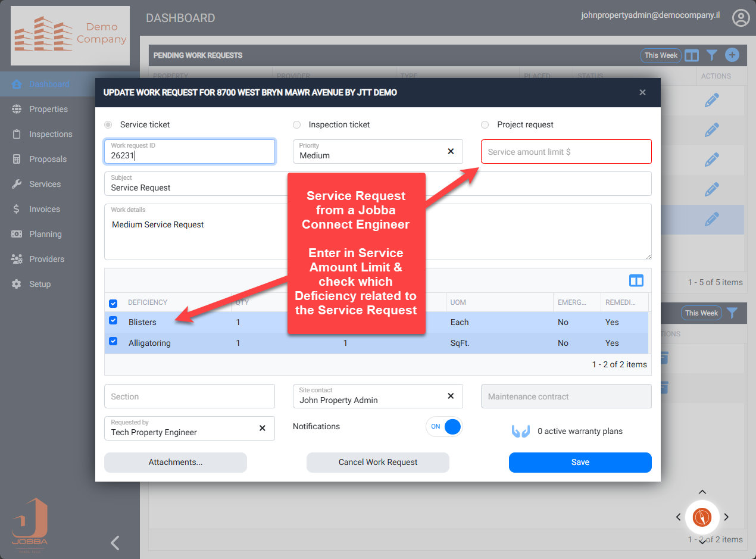Image resolution: width=756 pixels, height=559 pixels.
Task: Collapse the sidebar with the left chevron
Action: [115, 542]
